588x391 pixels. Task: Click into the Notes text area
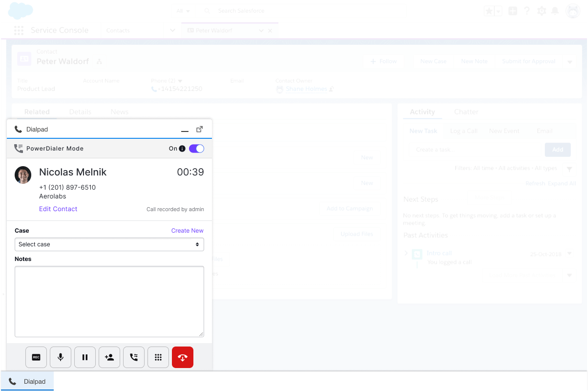(109, 302)
